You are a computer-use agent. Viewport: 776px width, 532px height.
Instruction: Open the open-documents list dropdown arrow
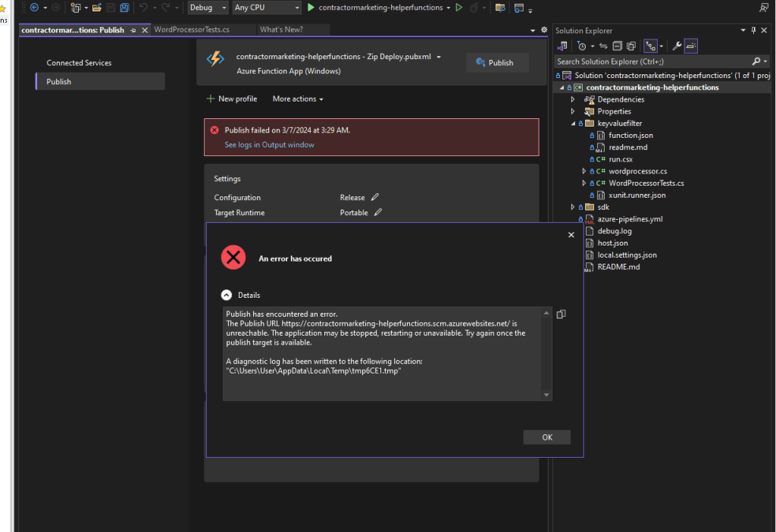tap(533, 30)
